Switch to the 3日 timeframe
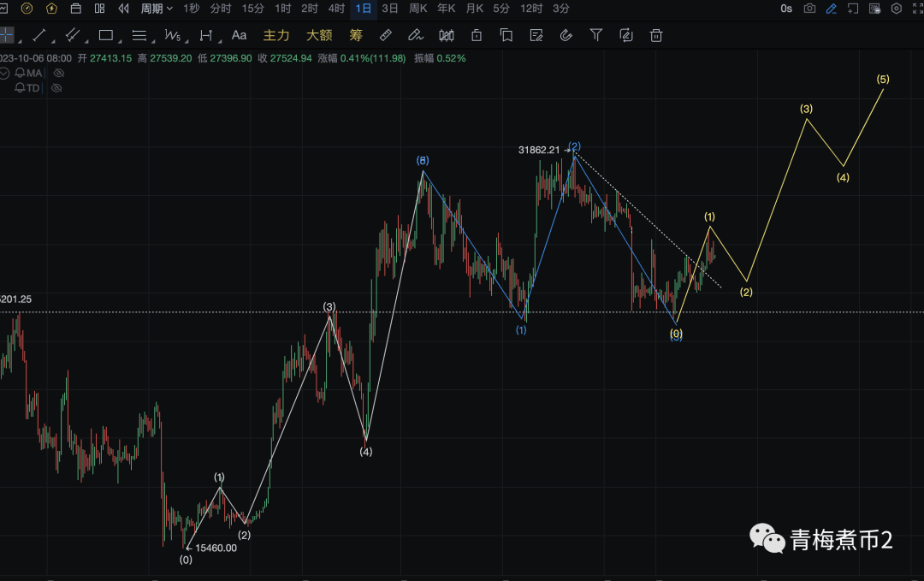This screenshot has height=581, width=924. pyautogui.click(x=389, y=9)
